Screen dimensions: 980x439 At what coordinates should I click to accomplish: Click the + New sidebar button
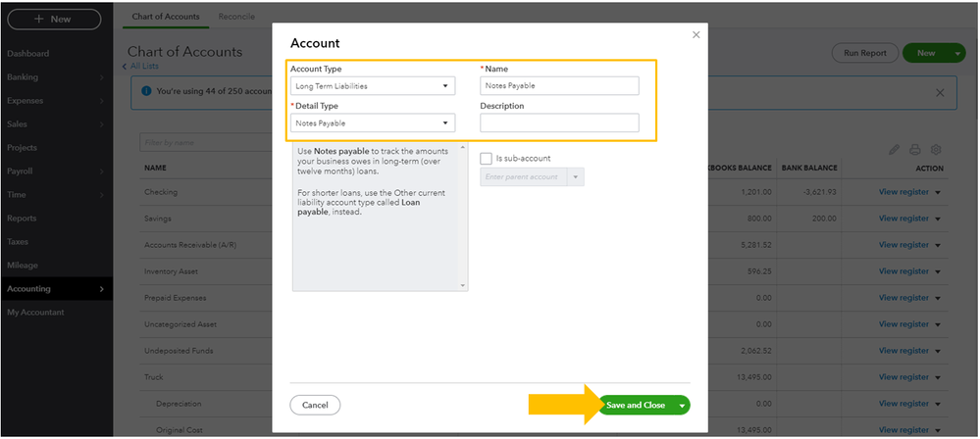click(x=54, y=20)
